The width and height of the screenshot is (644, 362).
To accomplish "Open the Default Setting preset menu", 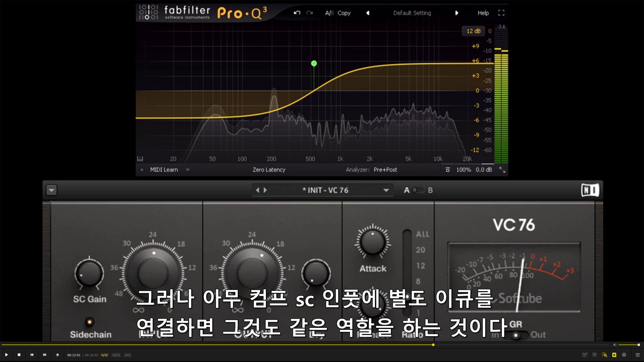I will [x=412, y=13].
